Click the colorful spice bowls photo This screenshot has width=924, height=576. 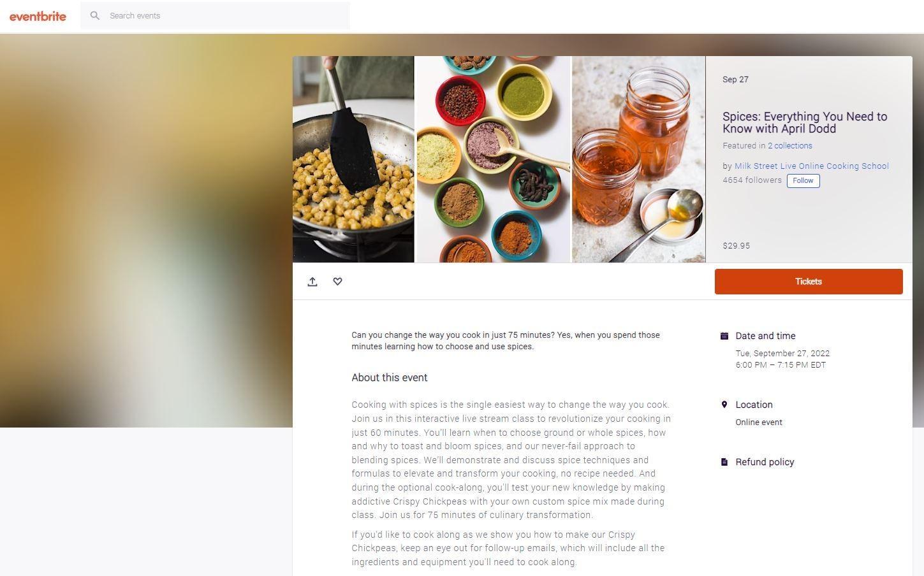[x=493, y=159]
